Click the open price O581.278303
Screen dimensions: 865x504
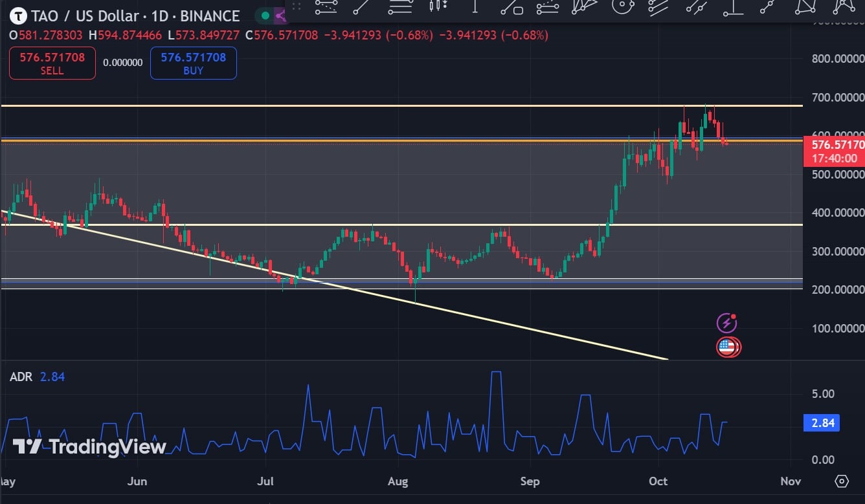coord(47,35)
